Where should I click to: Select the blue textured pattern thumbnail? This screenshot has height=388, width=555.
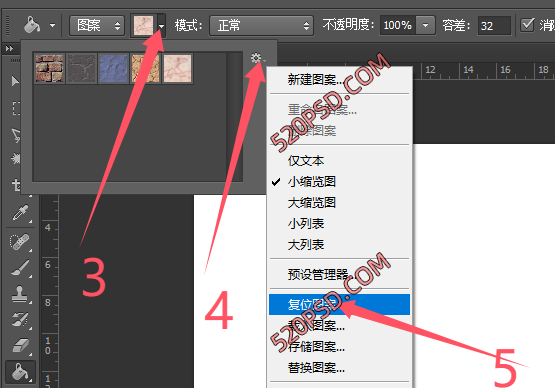(x=113, y=69)
